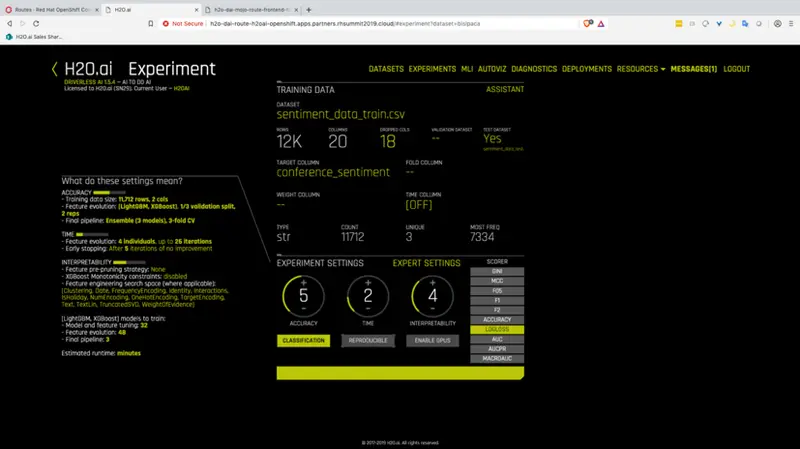Set the Fold Column value
Viewport: 800px width, 449px height.
[x=410, y=172]
